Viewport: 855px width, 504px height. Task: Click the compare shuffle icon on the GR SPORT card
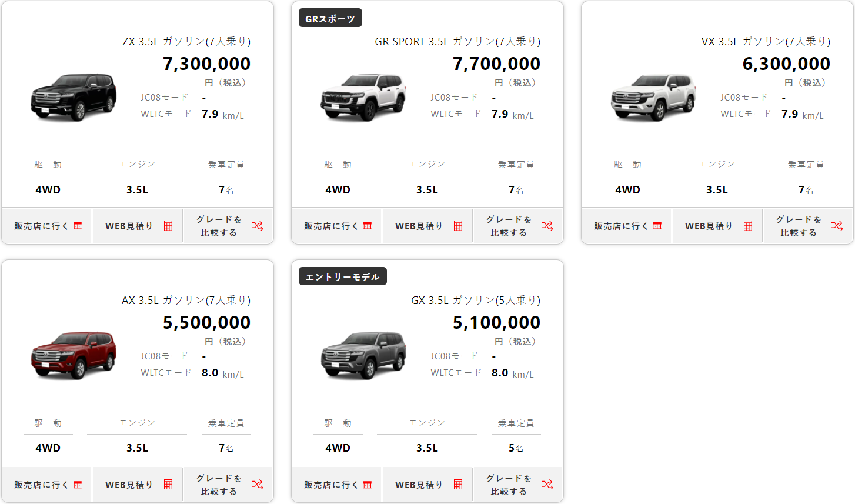click(547, 226)
